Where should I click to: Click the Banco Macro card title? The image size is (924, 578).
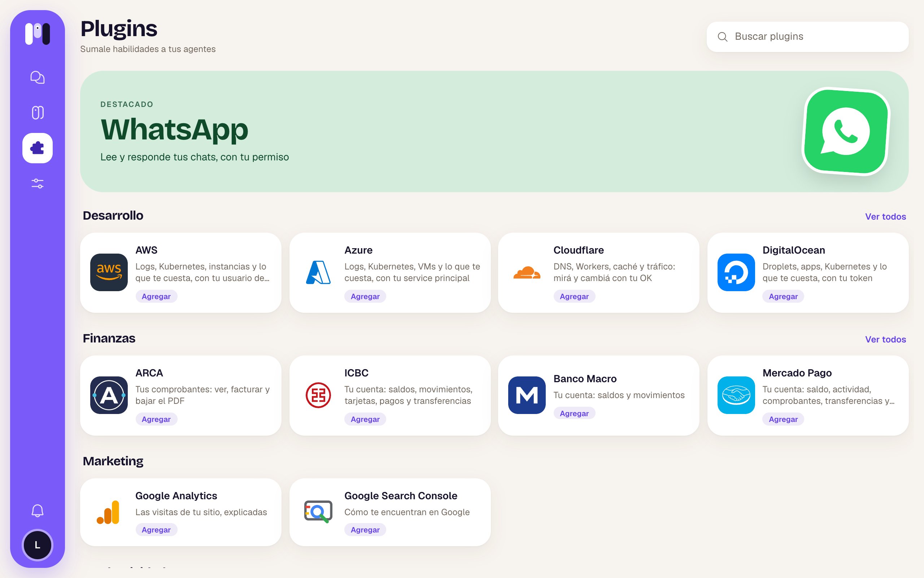[x=585, y=379]
